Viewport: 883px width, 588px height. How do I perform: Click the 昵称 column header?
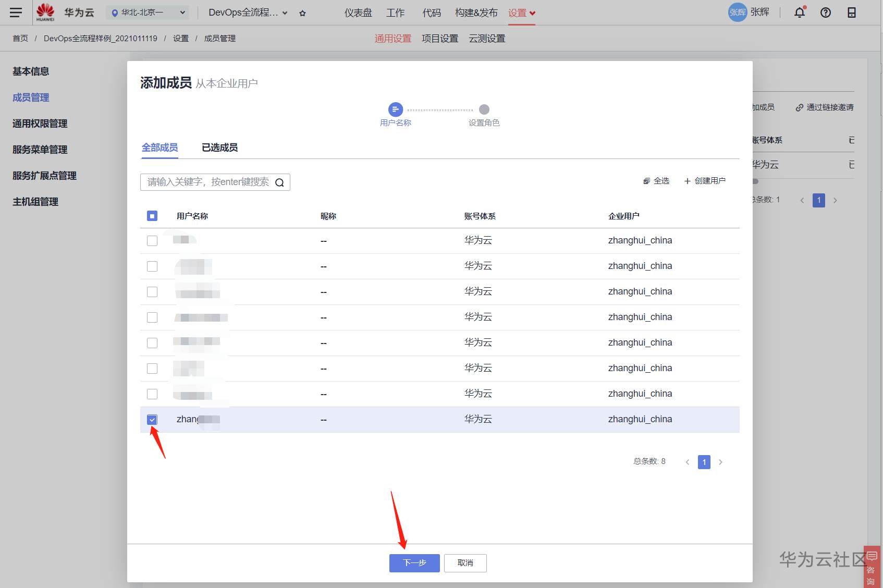(x=328, y=216)
